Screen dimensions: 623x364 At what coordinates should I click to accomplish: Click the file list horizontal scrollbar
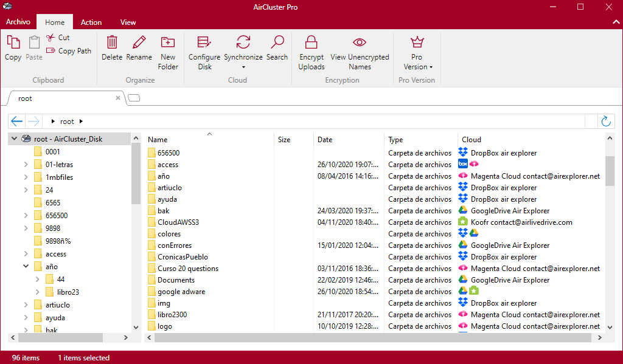(373, 337)
